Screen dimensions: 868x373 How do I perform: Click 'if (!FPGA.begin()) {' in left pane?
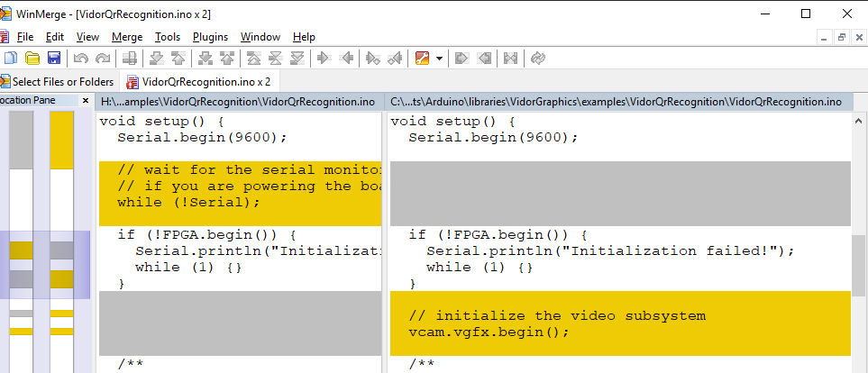point(207,235)
